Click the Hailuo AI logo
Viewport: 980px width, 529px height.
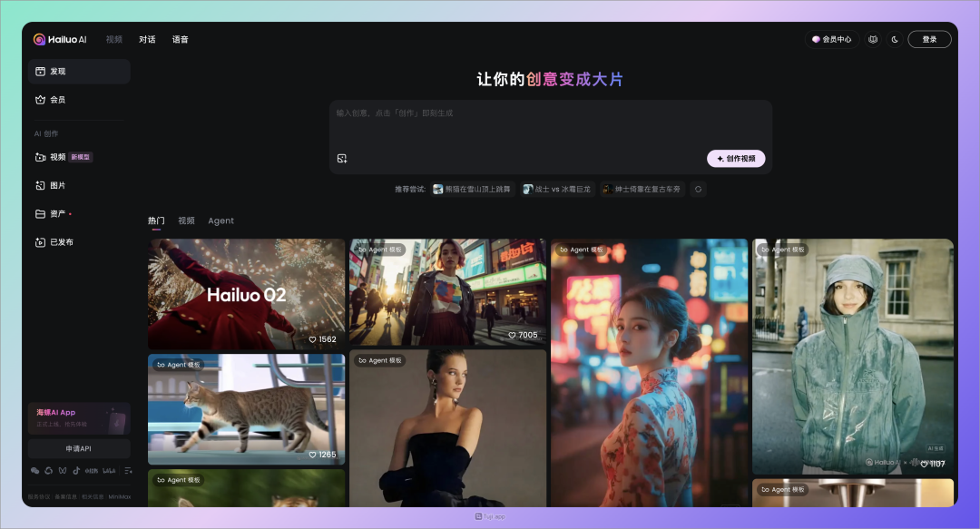tap(59, 39)
